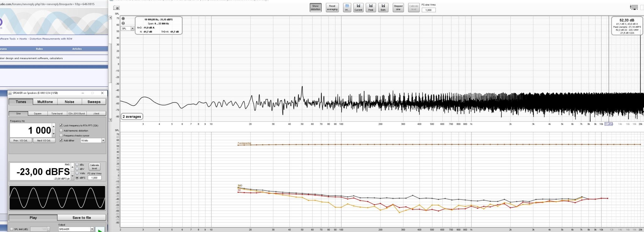Click Calibrate level in the generator window
644x232 pixels.
click(x=94, y=167)
